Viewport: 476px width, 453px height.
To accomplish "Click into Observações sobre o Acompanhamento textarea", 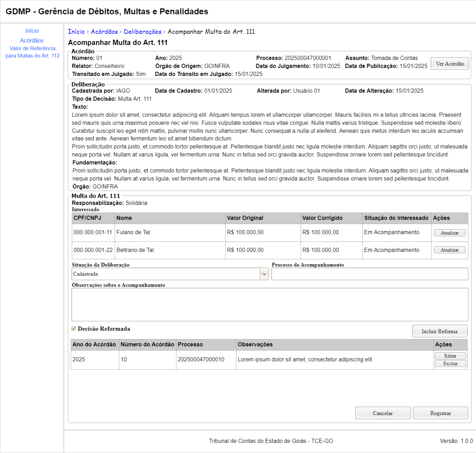I will (x=270, y=305).
